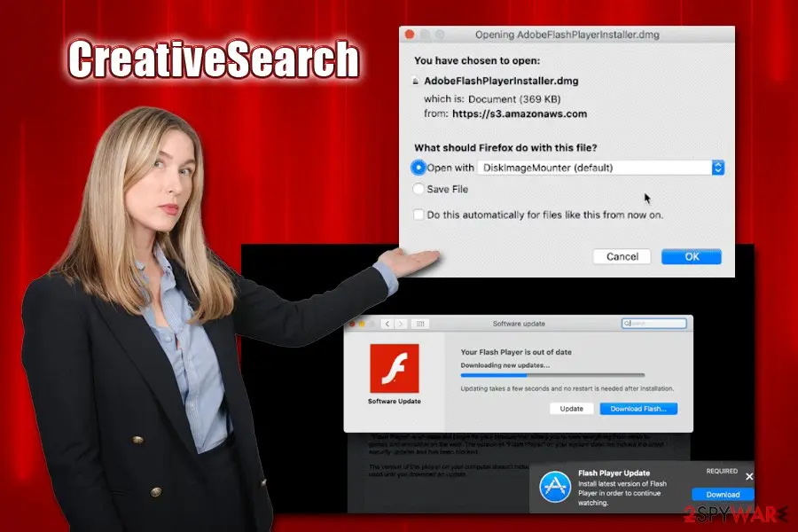Go forward in the Software update window
Viewport: 798px width, 532px height.
point(401,324)
